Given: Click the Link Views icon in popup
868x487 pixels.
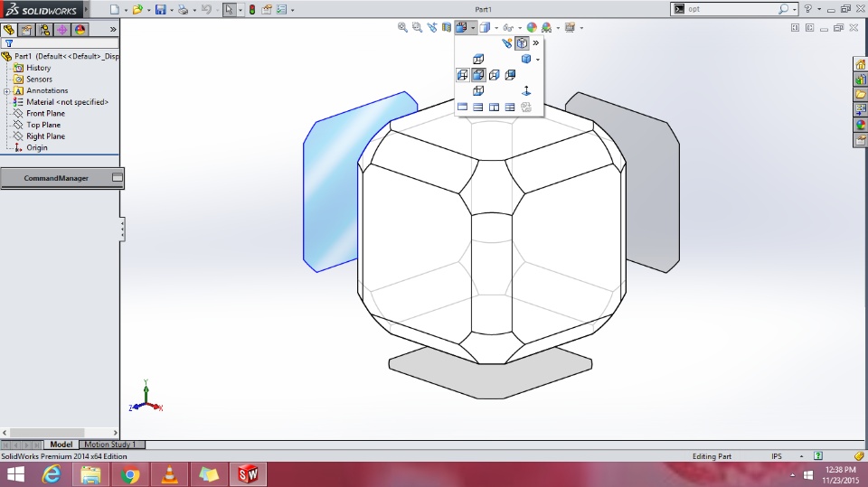Looking at the screenshot, I should tap(526, 107).
